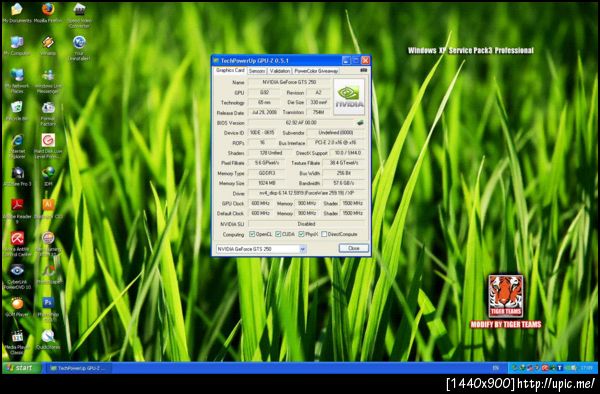600x394 pixels.
Task: Click the GPU-Z screenshot camera icon
Action: point(364,70)
